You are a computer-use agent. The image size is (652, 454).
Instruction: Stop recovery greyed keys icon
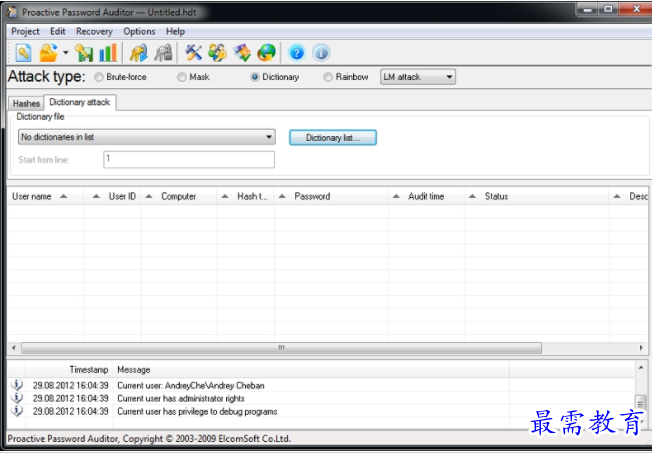163,53
